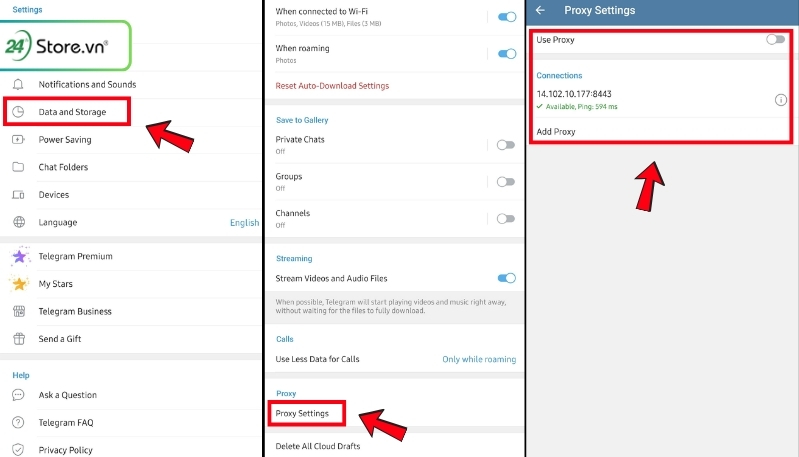
Task: Click the Data and Storage pie chart icon
Action: click(x=18, y=112)
